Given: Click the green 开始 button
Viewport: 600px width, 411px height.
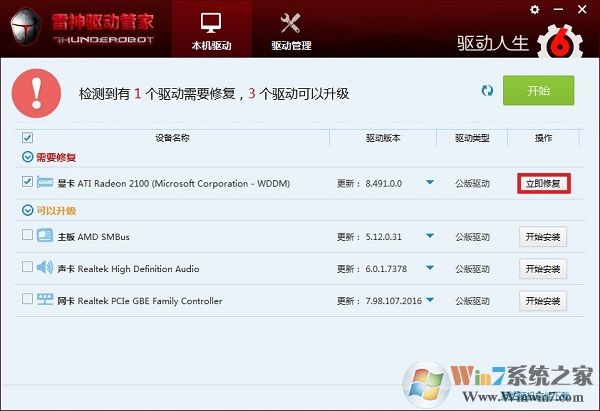Looking at the screenshot, I should (x=538, y=90).
